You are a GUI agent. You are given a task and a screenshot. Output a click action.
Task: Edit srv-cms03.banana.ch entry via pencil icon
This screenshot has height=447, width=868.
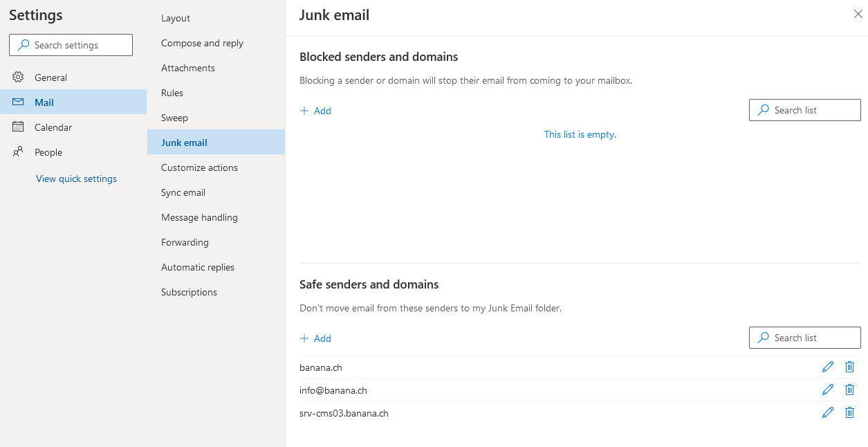coord(828,412)
